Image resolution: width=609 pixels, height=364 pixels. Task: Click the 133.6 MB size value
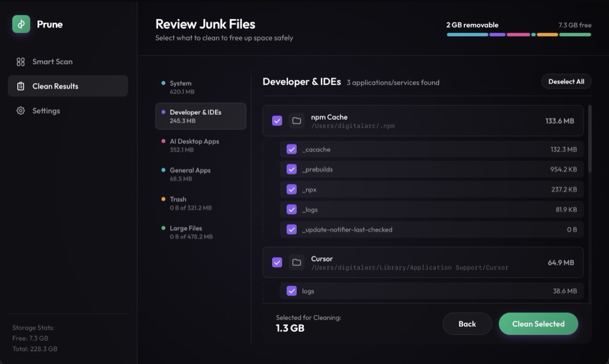pos(560,120)
